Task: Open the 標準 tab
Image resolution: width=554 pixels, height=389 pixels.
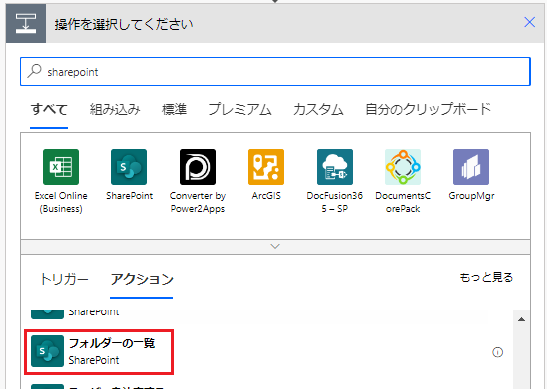Action: coord(174,109)
